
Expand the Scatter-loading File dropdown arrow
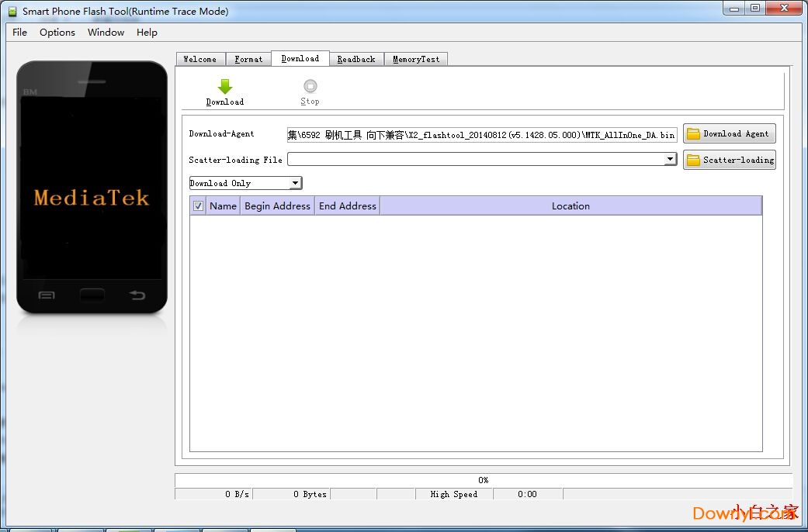(670, 159)
